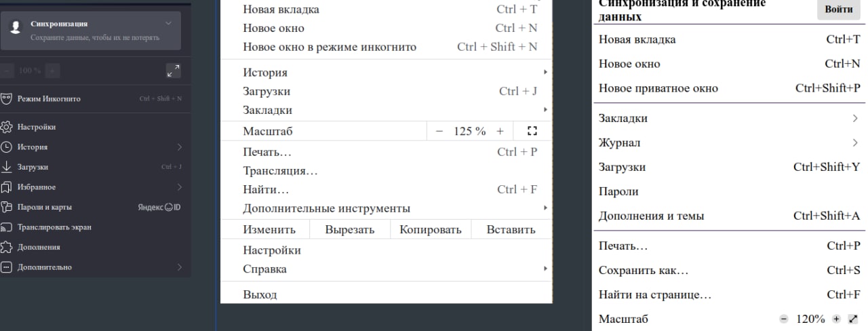Click the Вставить button

511,229
